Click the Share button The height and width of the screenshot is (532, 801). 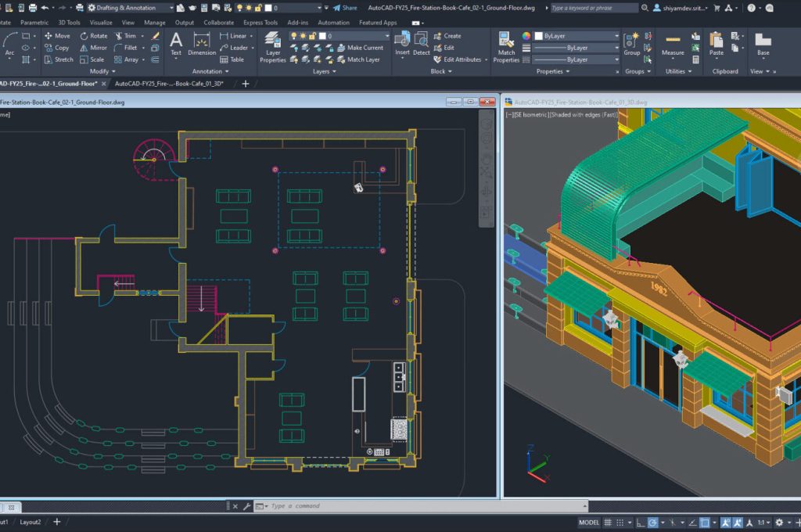pyautogui.click(x=345, y=8)
